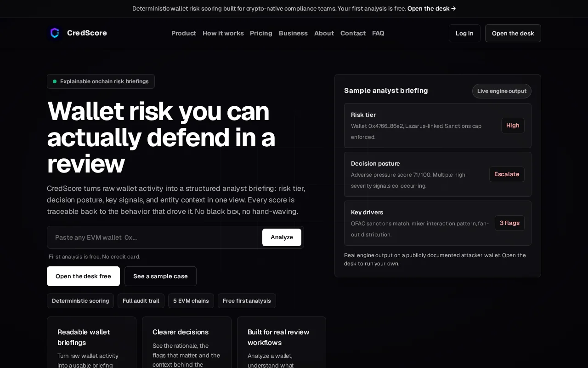Click the Wallet 0x4766...86e2 description text
This screenshot has height=368, width=588.
tap(416, 132)
